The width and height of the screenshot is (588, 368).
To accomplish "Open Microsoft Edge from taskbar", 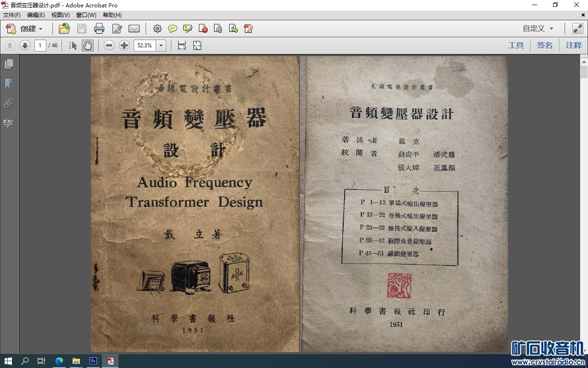I will click(x=59, y=361).
